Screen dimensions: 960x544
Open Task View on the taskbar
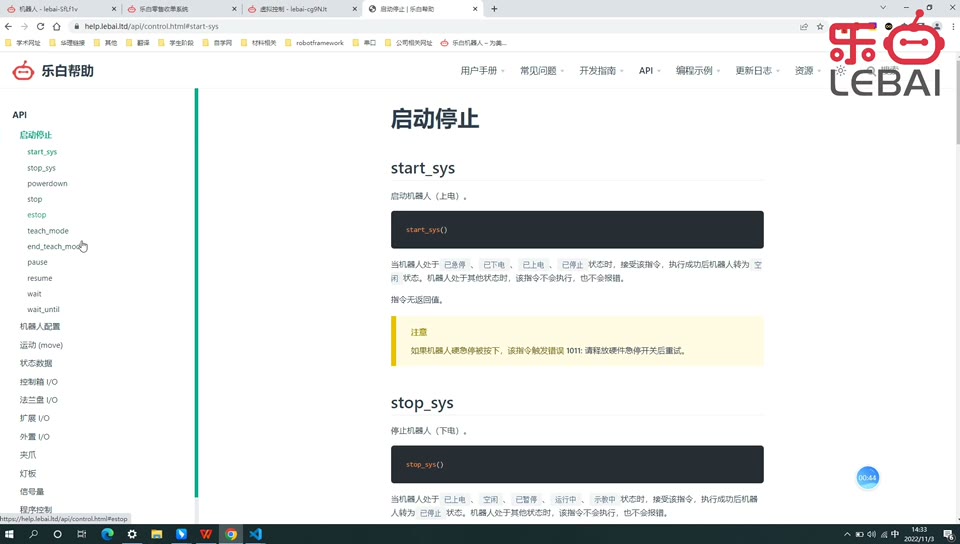tap(81, 534)
